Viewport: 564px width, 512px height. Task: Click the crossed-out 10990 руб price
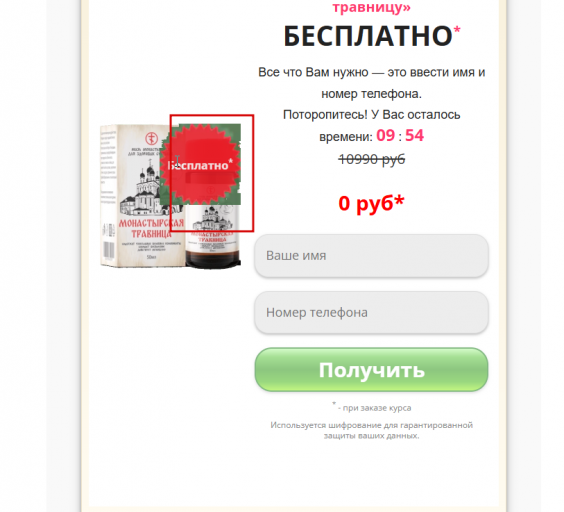[x=372, y=159]
